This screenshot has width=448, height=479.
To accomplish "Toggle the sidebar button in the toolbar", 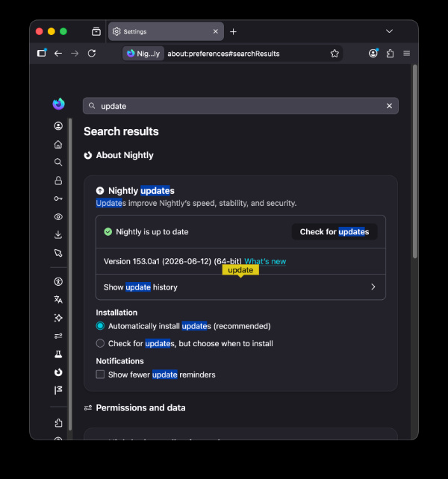I will click(x=42, y=53).
